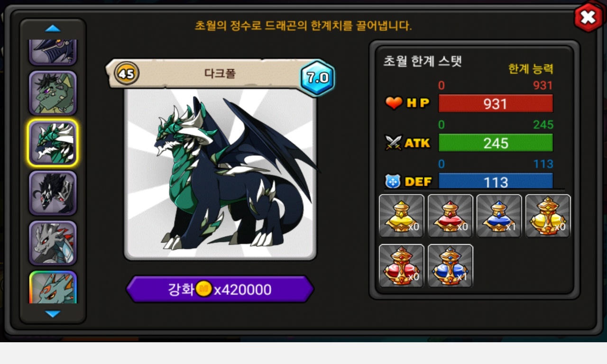The image size is (607, 364).
Task: Click the red HP bar showing 931
Action: click(x=496, y=103)
